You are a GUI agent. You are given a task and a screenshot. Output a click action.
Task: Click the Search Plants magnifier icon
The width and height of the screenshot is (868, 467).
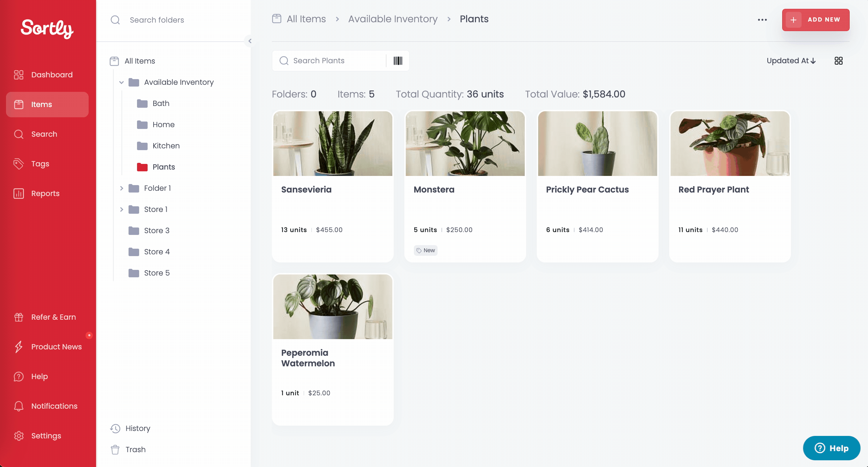click(x=284, y=61)
